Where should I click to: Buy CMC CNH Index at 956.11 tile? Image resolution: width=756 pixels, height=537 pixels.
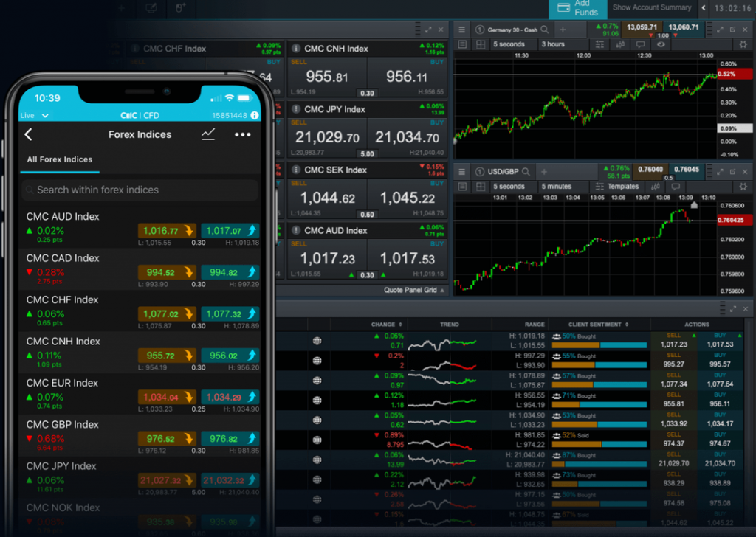point(407,77)
